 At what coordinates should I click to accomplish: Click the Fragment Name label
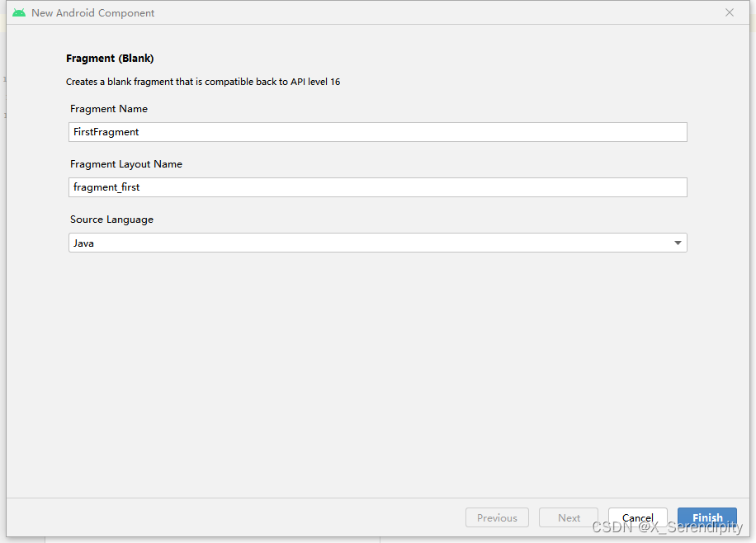point(109,109)
